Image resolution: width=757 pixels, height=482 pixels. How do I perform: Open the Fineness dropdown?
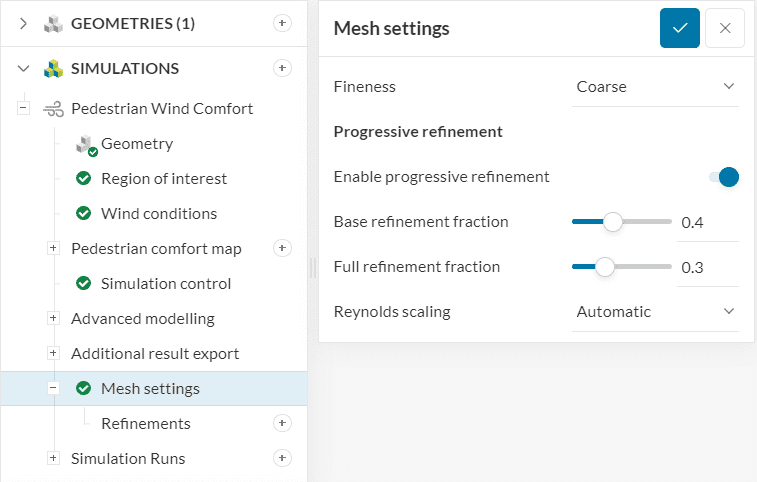pos(655,87)
